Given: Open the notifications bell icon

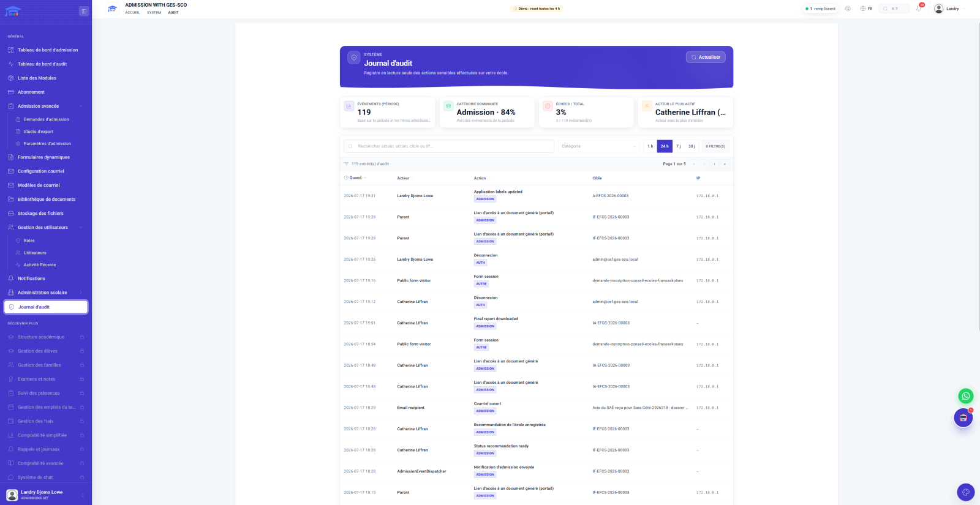Looking at the screenshot, I should coord(919,9).
